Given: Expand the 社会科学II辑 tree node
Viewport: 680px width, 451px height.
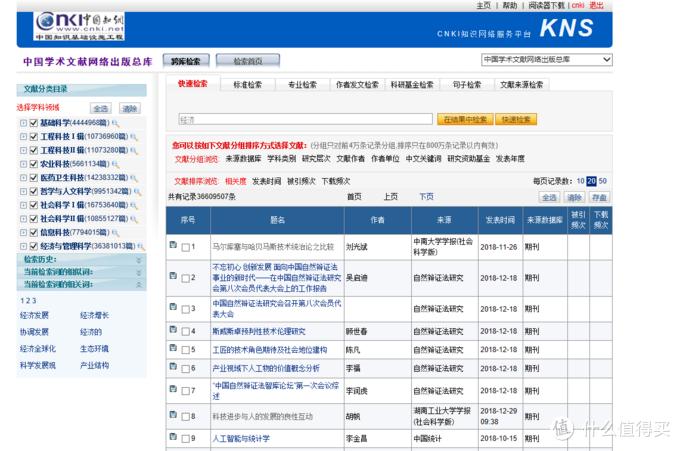Looking at the screenshot, I should (x=23, y=219).
